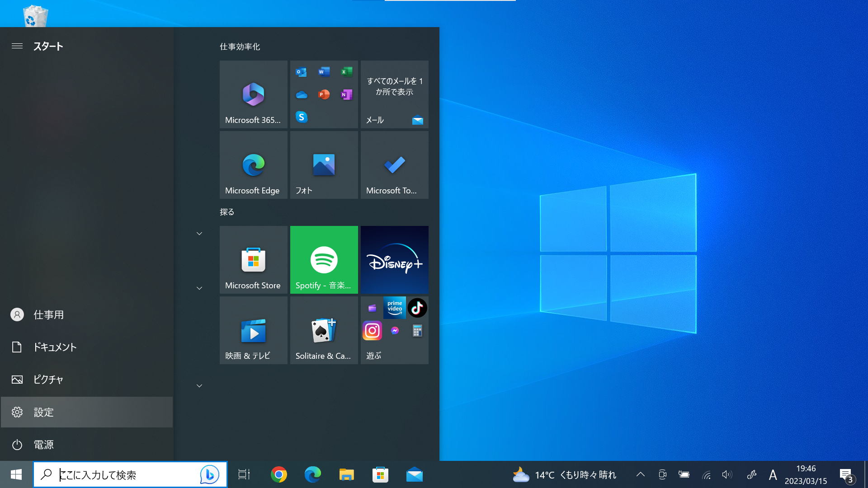Check battery status in system tray
This screenshot has width=868, height=488.
[684, 474]
